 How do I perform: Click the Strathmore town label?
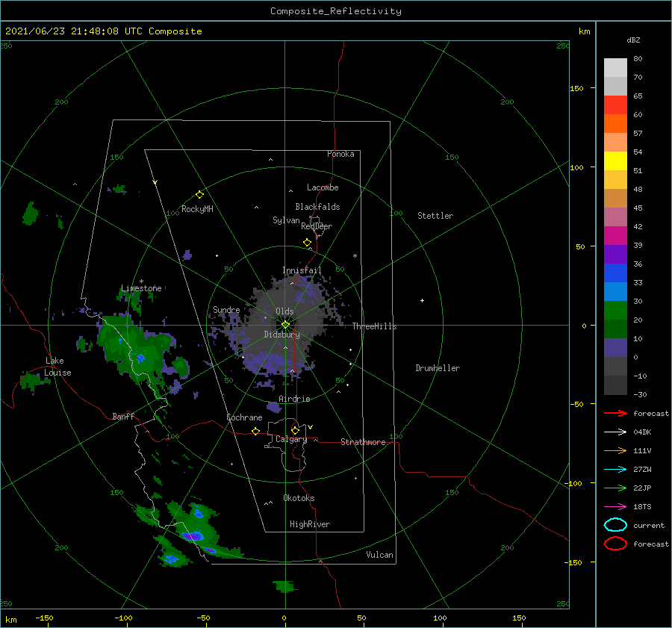[363, 442]
